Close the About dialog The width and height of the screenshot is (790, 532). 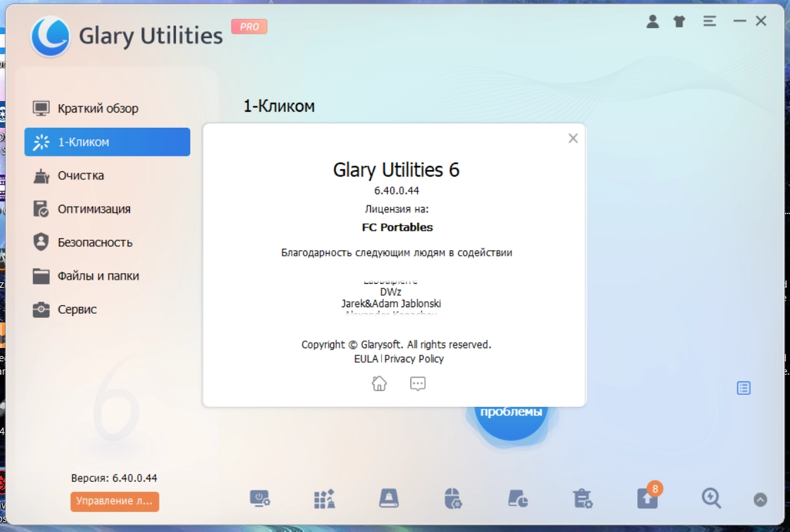point(573,139)
